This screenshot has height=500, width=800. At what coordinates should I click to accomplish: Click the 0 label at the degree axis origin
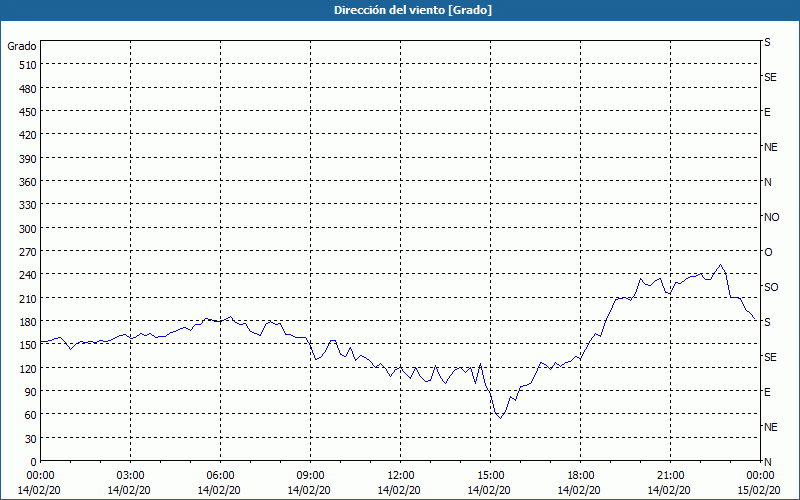click(34, 462)
